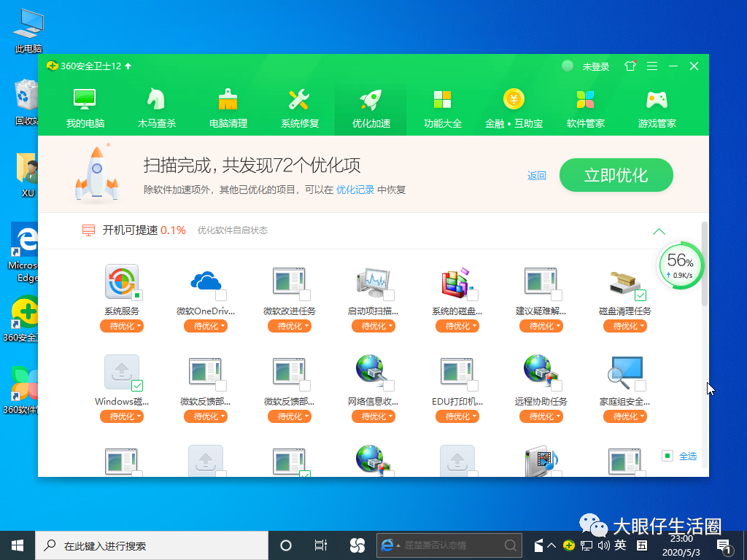Click the volume tray icon
This screenshot has width=747, height=560.
pos(603,545)
